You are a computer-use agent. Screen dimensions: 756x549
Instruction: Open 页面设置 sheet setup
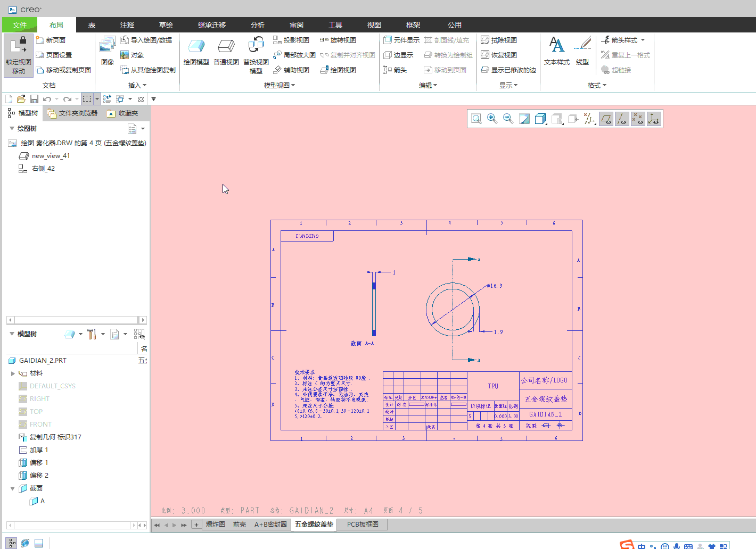54,55
